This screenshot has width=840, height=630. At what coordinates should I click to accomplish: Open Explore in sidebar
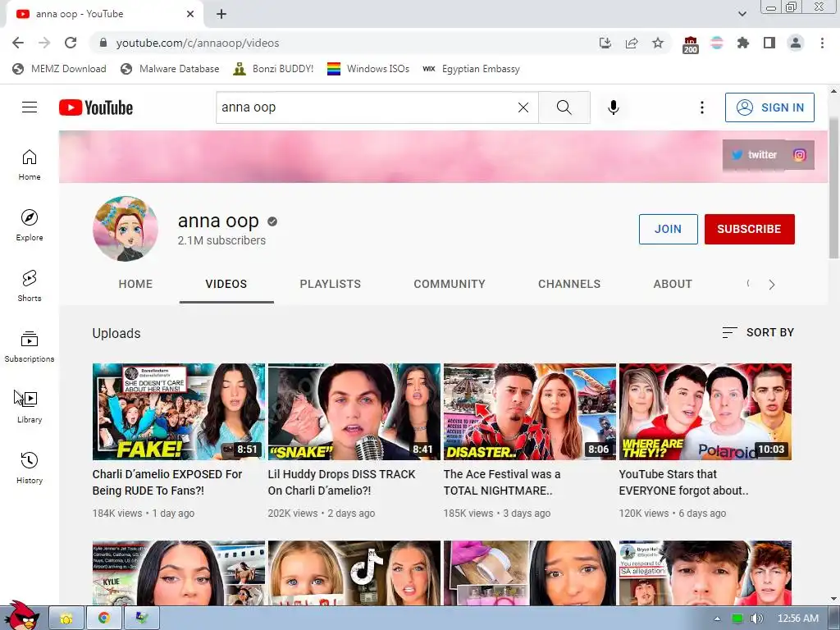click(x=30, y=225)
